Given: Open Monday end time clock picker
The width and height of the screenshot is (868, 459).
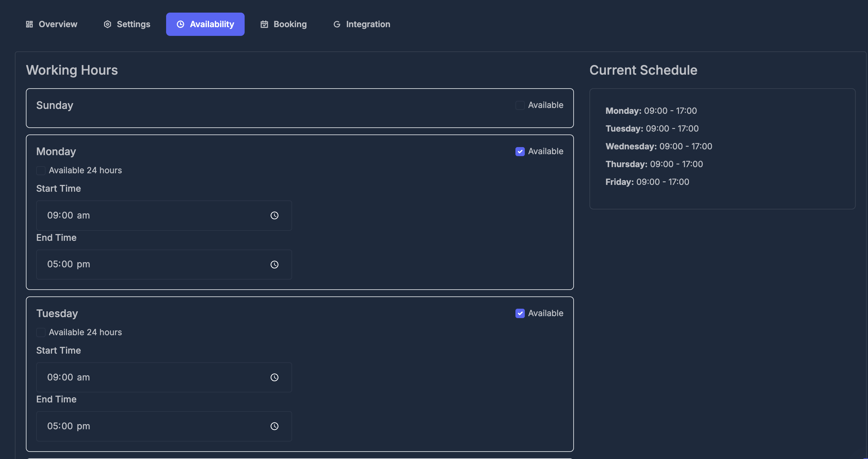Looking at the screenshot, I should coord(274,264).
